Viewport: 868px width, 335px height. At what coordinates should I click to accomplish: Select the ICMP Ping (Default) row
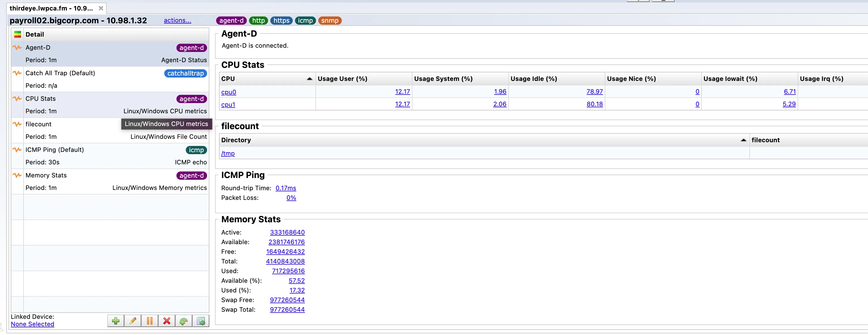(110, 156)
